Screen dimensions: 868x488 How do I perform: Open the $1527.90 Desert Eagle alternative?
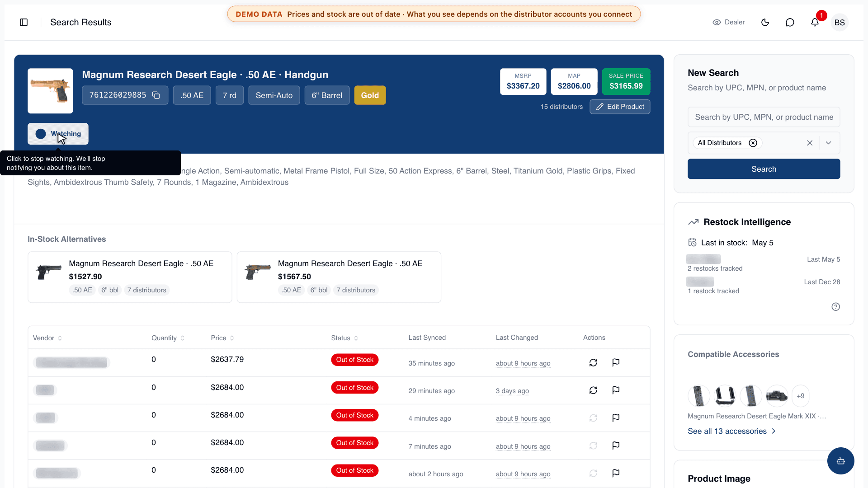[130, 277]
